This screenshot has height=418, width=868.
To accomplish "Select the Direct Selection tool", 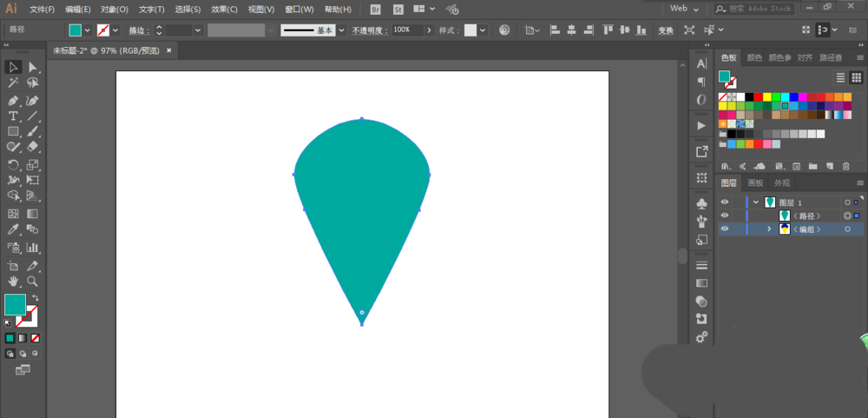I will click(x=33, y=67).
